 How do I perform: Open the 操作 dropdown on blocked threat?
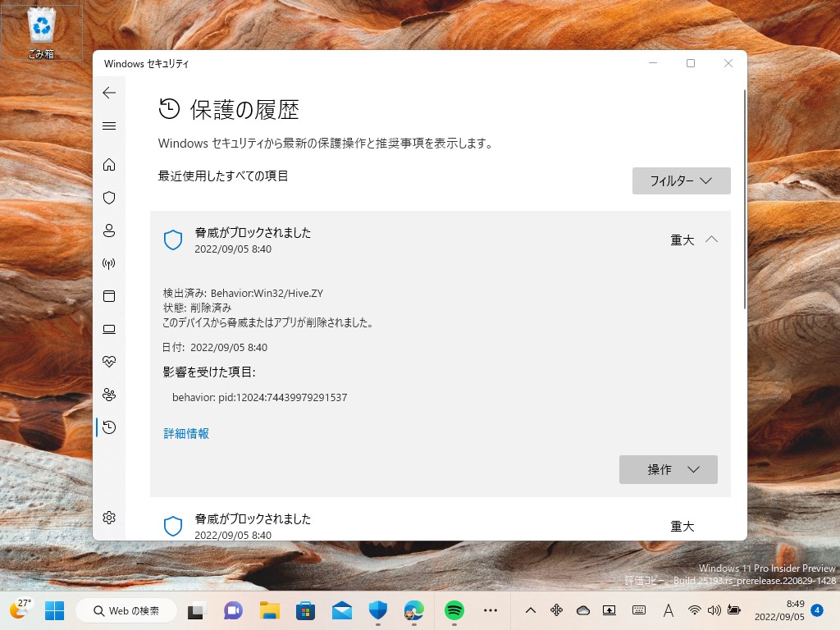(x=668, y=469)
